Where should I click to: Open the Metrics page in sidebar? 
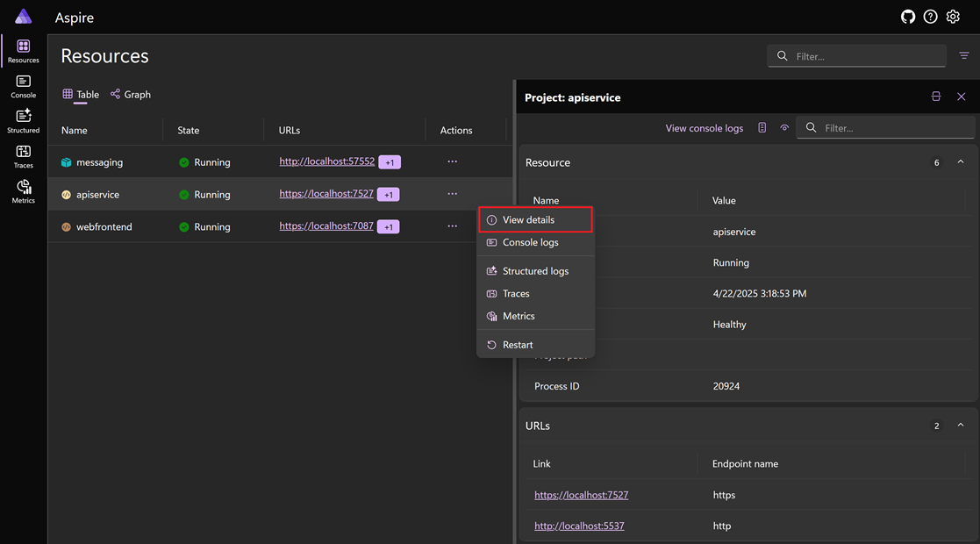coord(23,191)
